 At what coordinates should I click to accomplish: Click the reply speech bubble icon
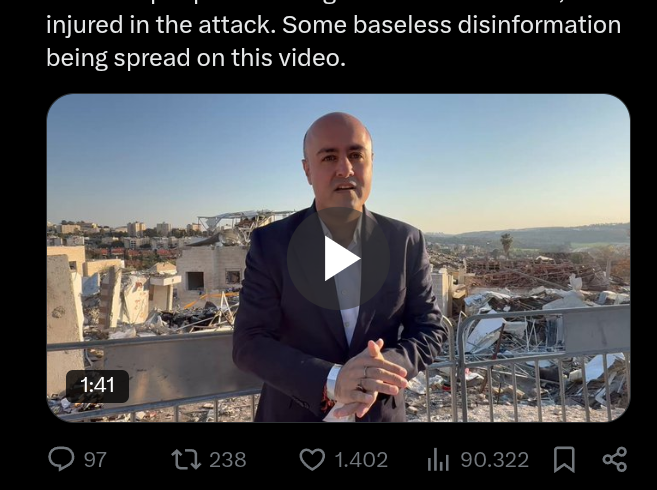click(62, 459)
